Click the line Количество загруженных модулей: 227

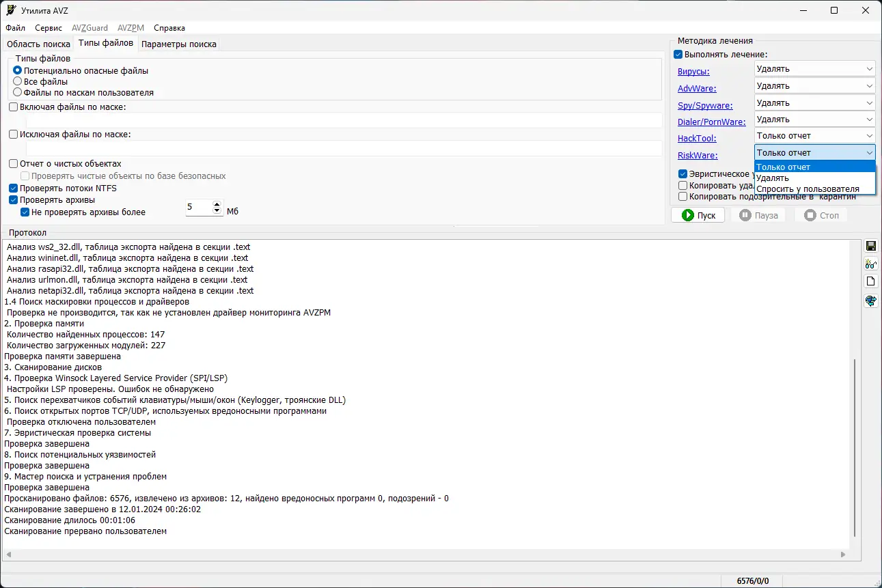(x=85, y=346)
